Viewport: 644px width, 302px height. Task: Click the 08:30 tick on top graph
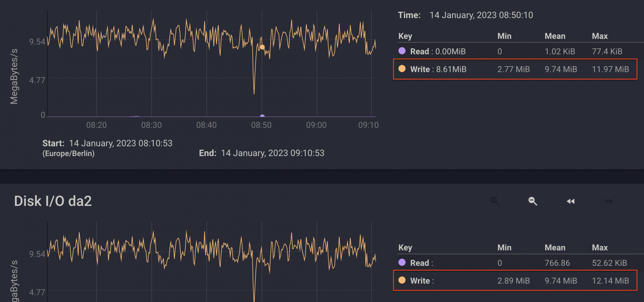click(x=151, y=125)
